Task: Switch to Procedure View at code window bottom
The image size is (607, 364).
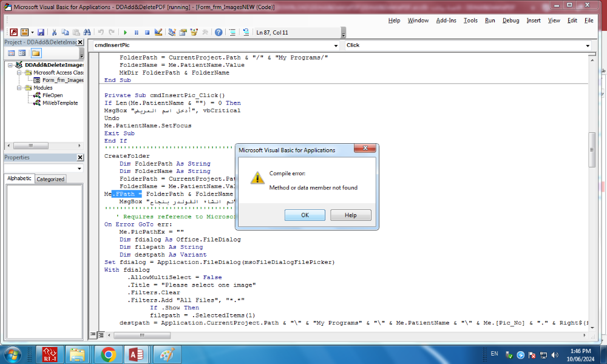Action: 93,335
